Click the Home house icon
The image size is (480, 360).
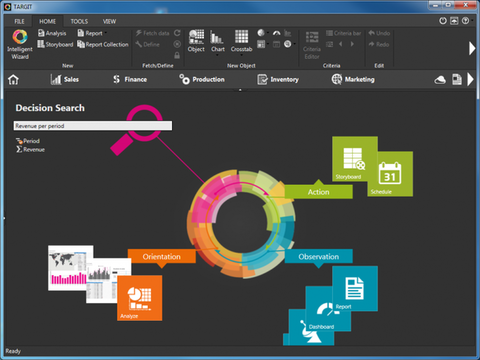click(x=13, y=80)
